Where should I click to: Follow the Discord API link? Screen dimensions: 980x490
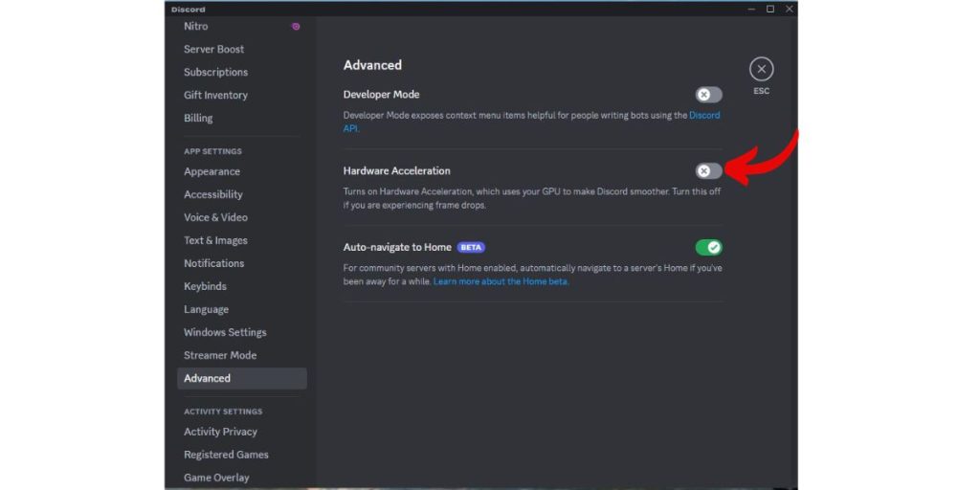pos(704,116)
